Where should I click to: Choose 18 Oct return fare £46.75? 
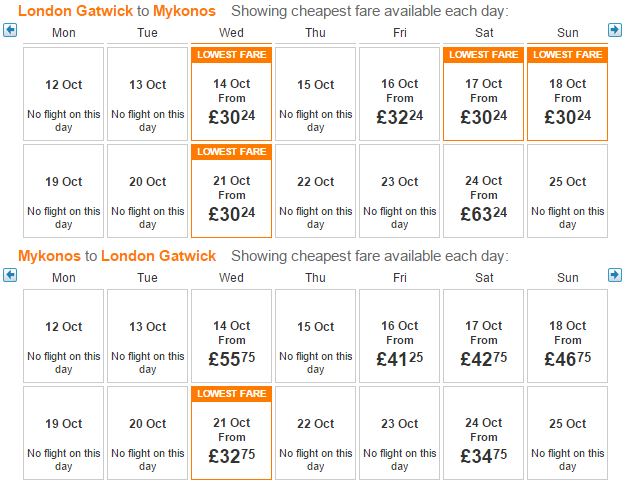click(567, 336)
